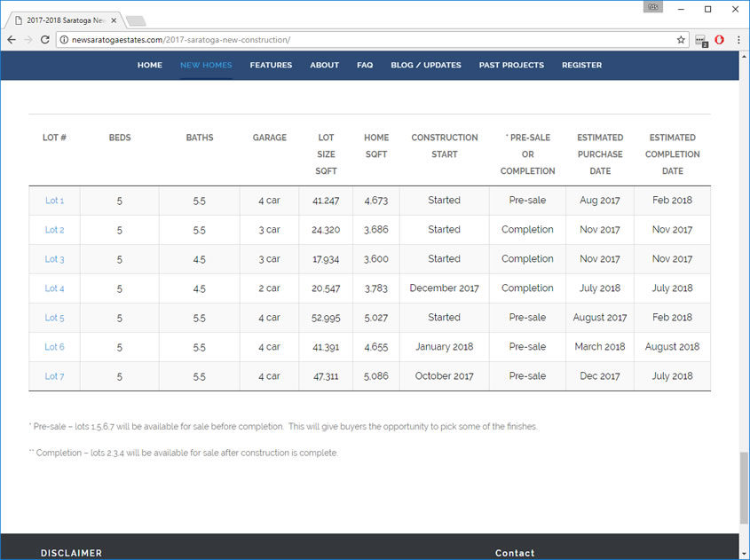The width and height of the screenshot is (750, 560).
Task: Open the FAQ nav item
Action: point(365,65)
